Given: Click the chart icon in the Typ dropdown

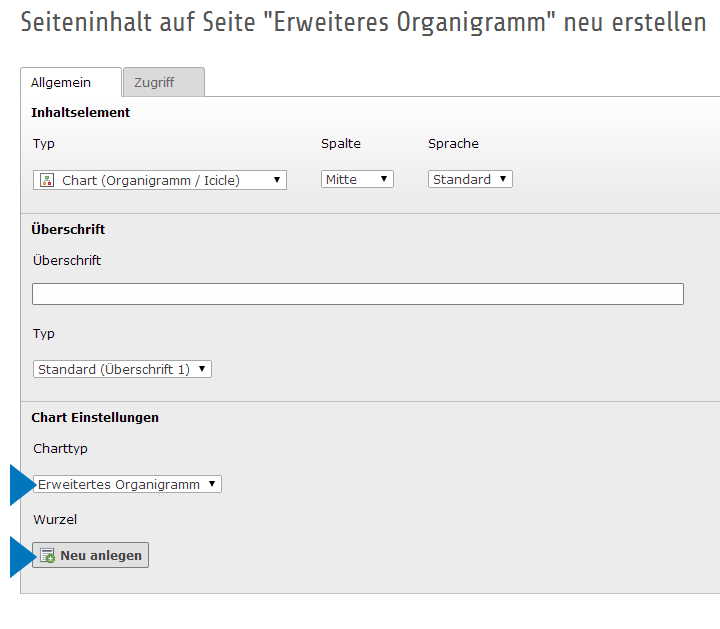Looking at the screenshot, I should 46,180.
